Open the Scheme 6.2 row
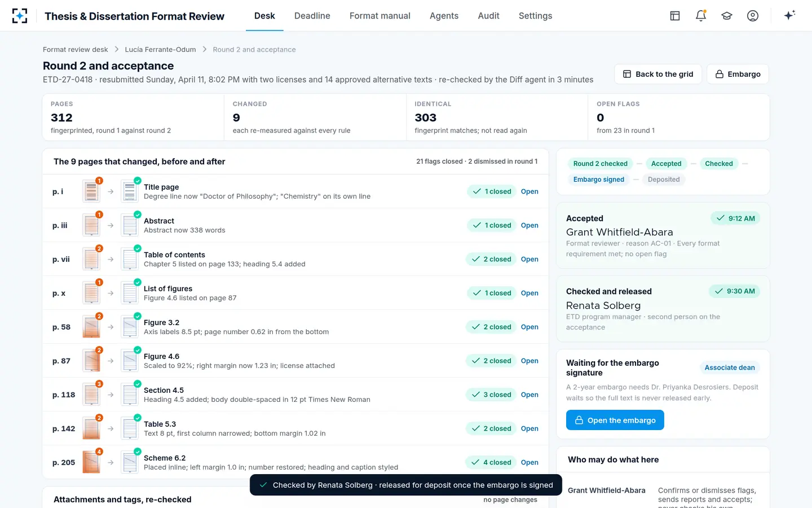Viewport: 812px width, 508px height. click(529, 462)
